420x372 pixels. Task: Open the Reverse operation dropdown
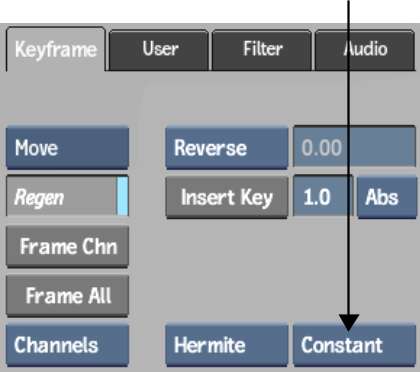click(227, 148)
